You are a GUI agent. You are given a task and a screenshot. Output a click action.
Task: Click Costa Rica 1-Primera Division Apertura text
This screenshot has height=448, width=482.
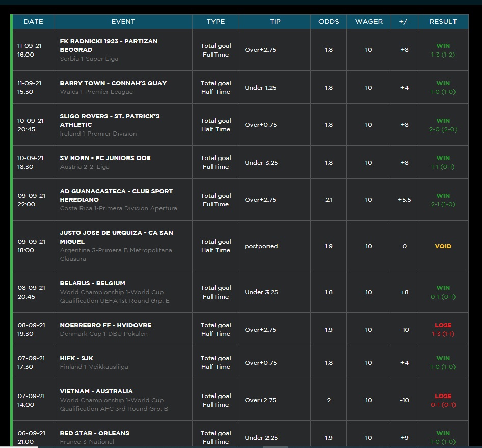[118, 208]
